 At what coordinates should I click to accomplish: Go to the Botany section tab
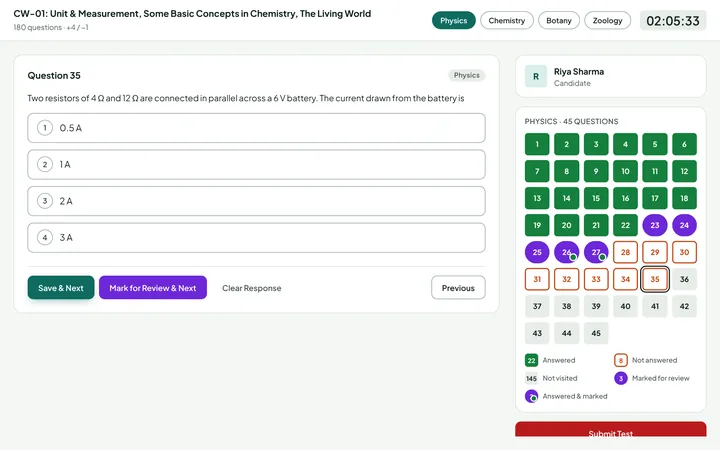tap(559, 21)
